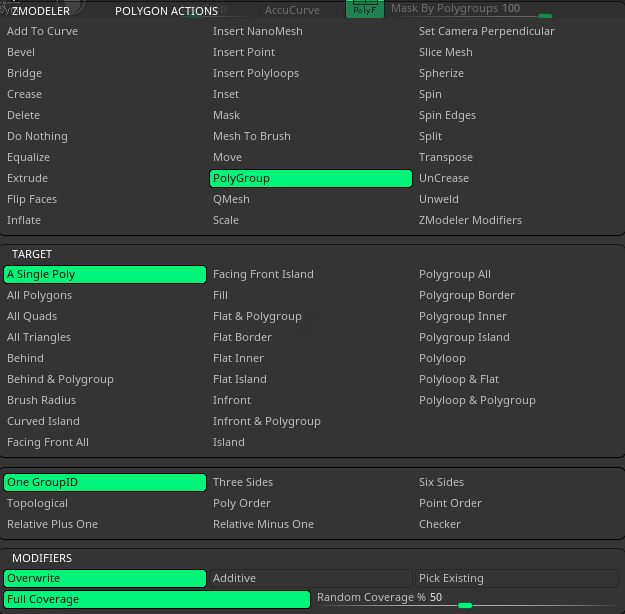Pick Set Camera Perpendicular action
Viewport: 625px width, 614px height.
pos(487,31)
